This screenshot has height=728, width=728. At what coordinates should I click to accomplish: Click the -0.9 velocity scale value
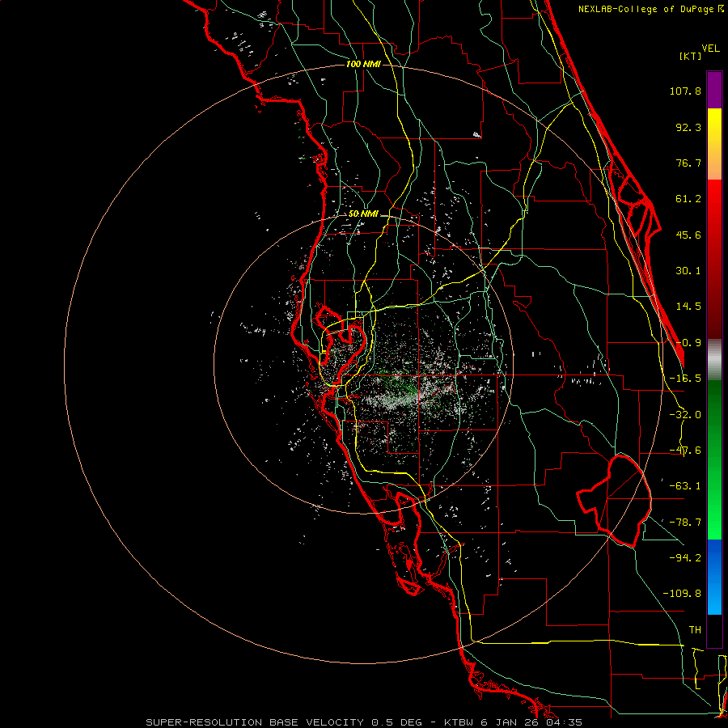[688, 343]
